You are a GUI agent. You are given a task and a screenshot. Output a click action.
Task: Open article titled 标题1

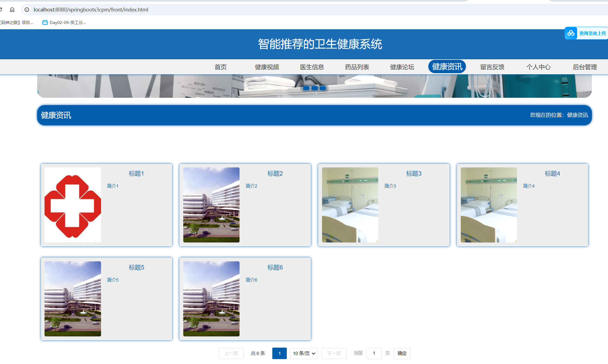[x=136, y=173]
